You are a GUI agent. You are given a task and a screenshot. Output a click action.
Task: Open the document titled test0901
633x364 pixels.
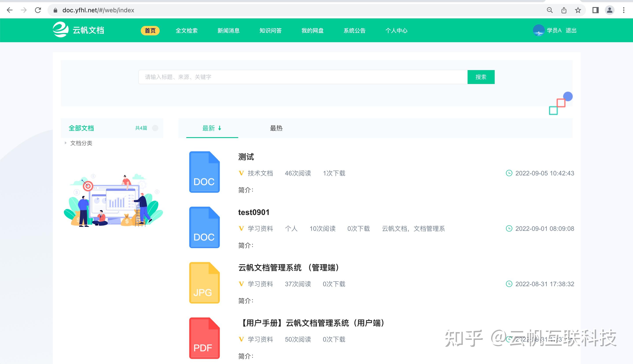click(x=254, y=212)
